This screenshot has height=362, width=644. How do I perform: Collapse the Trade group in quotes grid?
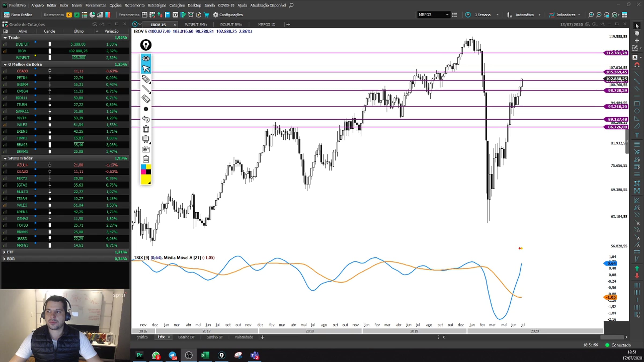pyautogui.click(x=5, y=38)
